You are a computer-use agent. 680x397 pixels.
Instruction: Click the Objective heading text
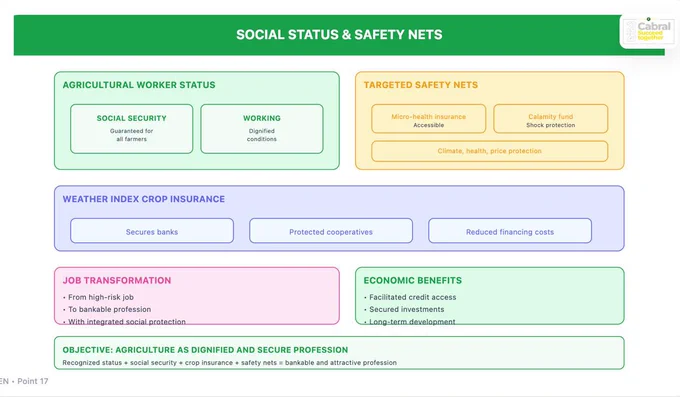(205, 350)
